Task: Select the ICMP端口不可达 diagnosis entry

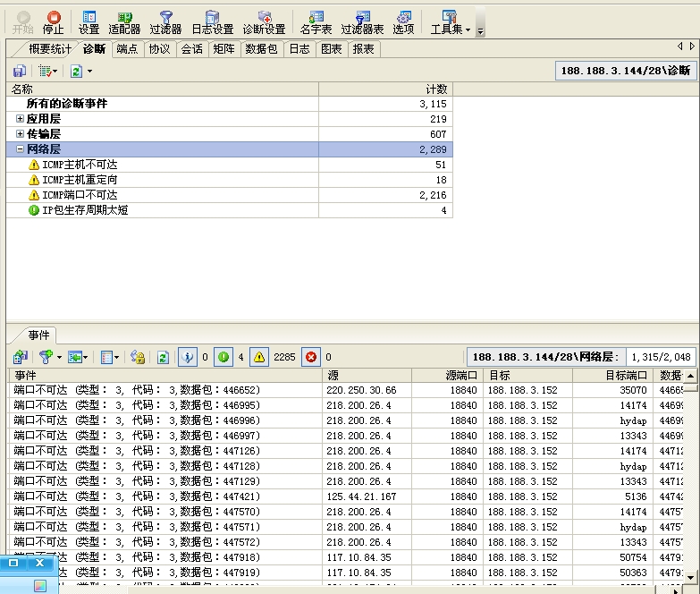Action: pos(79,195)
